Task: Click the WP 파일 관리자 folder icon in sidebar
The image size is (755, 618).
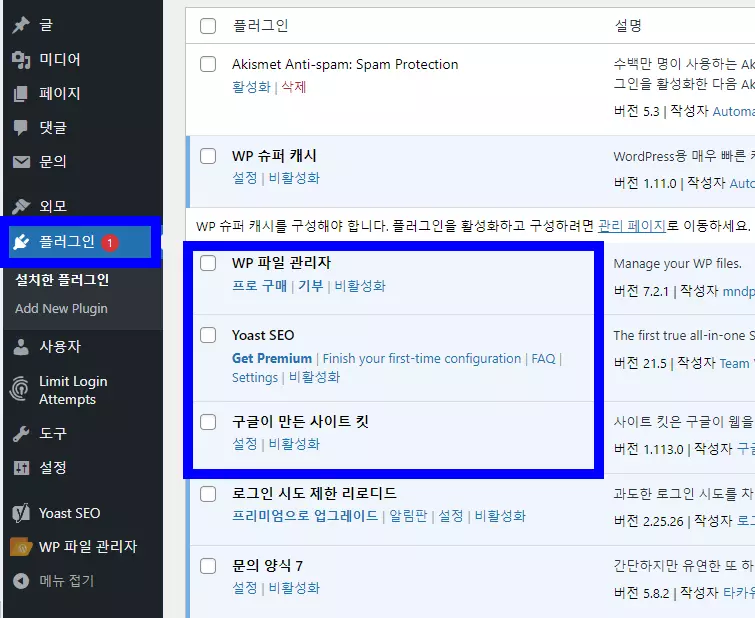Action: (21, 547)
